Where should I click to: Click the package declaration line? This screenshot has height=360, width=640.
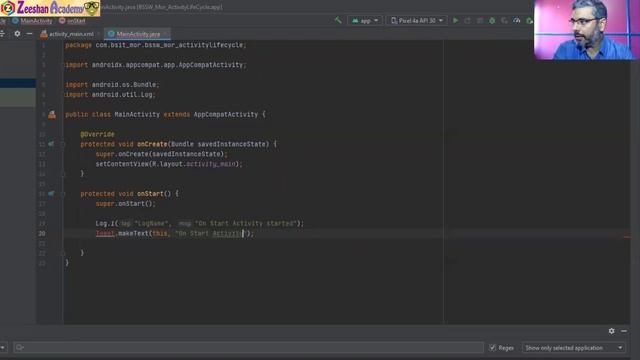(x=156, y=45)
